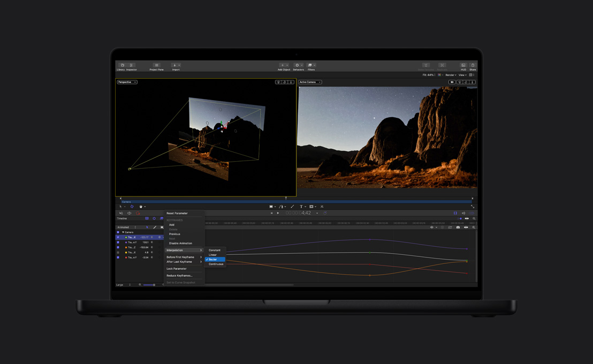Screen dimensions: 593x364
Task: Open the Behaviors icon in the toolbar
Action: pyautogui.click(x=298, y=65)
